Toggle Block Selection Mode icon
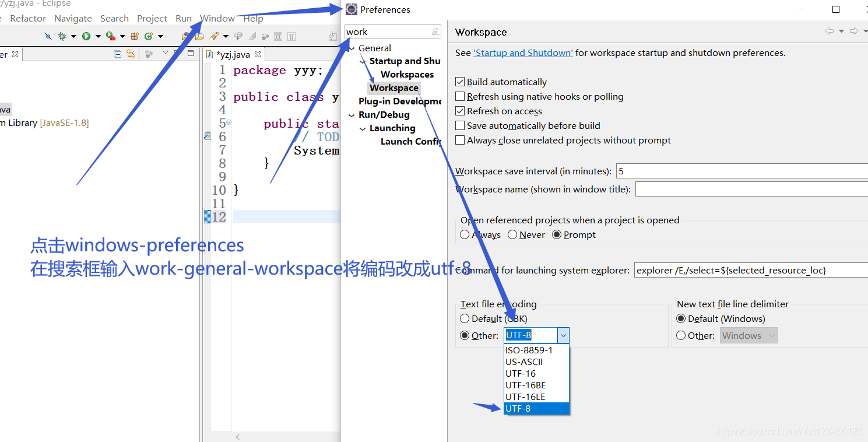 tap(278, 36)
